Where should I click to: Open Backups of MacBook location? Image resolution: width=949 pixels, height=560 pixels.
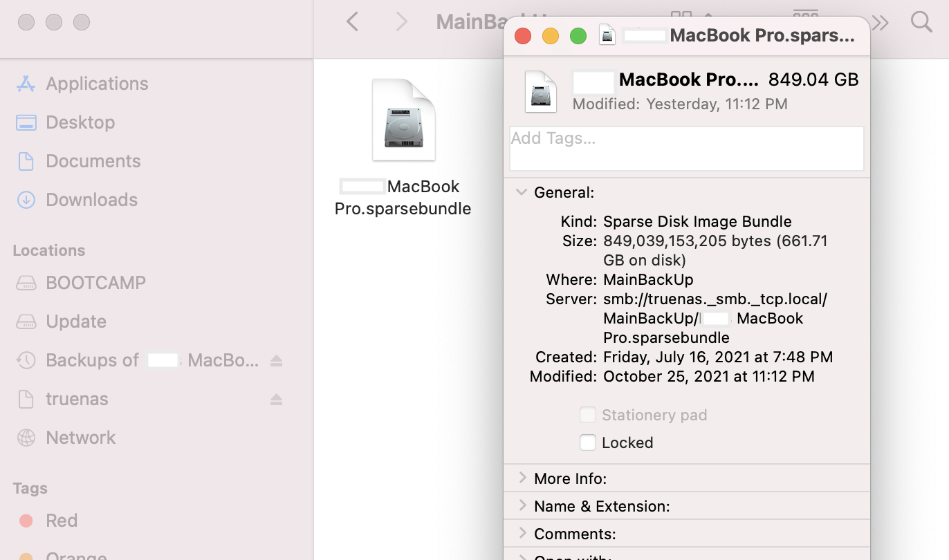tap(152, 360)
